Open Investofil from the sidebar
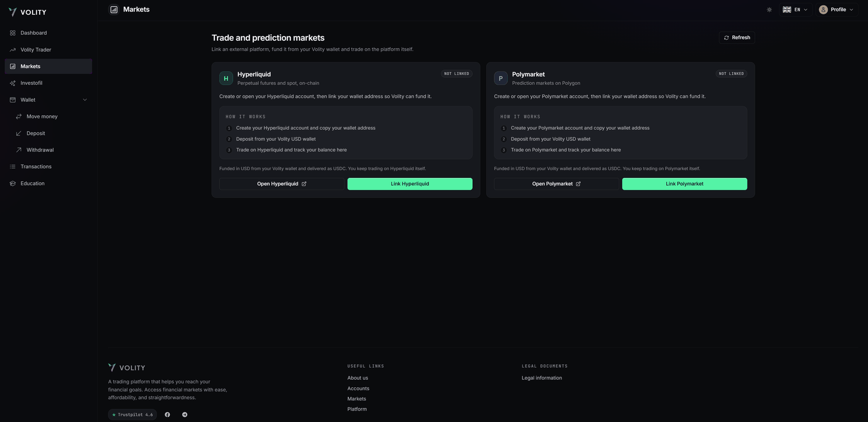The height and width of the screenshot is (422, 868). point(48,83)
